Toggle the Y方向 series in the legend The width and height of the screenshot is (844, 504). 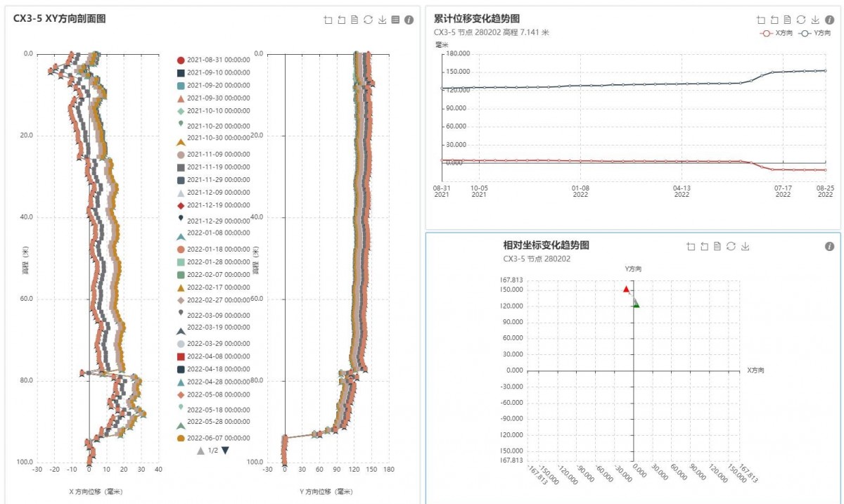point(815,33)
